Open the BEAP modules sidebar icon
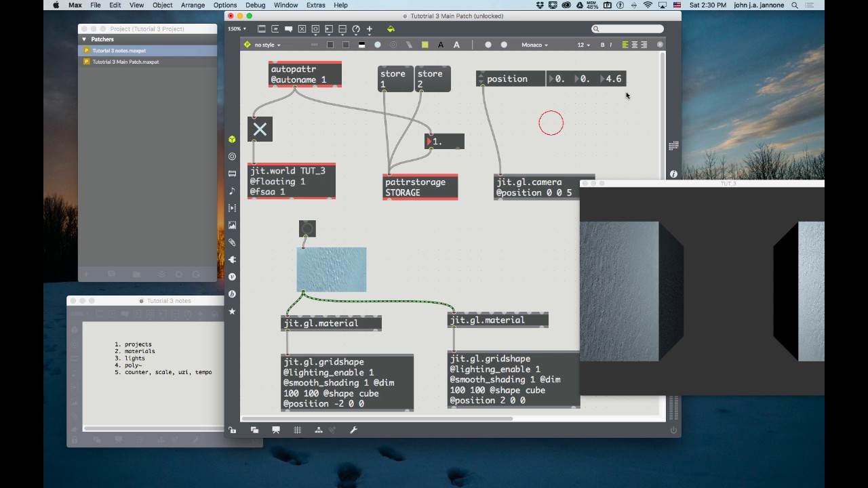Screen dimensions: 868x488 tap(232, 294)
